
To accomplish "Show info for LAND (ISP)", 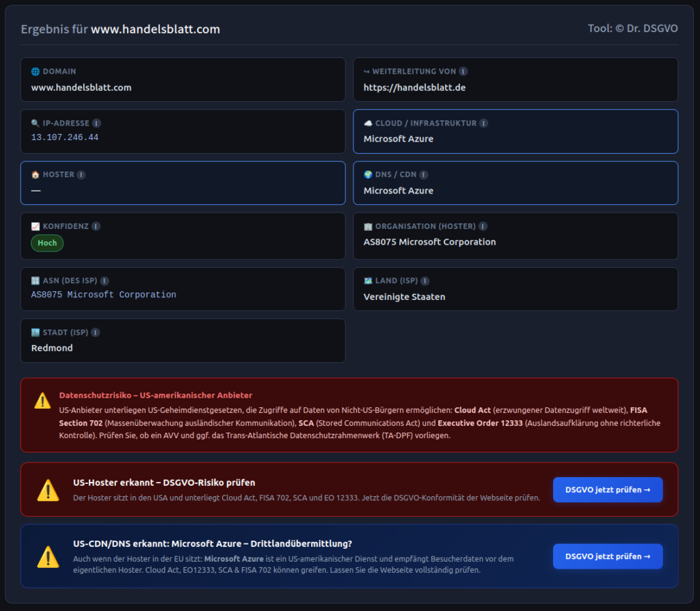I will click(425, 281).
